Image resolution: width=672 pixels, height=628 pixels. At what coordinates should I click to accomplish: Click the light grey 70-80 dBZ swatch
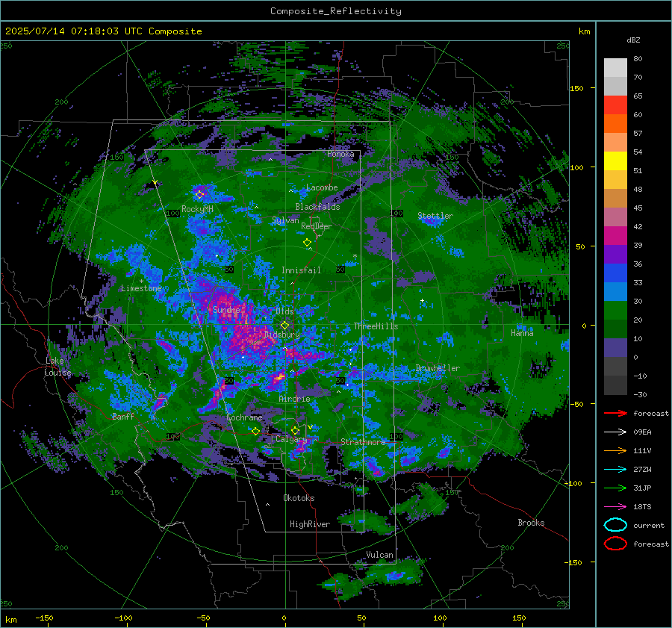pos(615,68)
